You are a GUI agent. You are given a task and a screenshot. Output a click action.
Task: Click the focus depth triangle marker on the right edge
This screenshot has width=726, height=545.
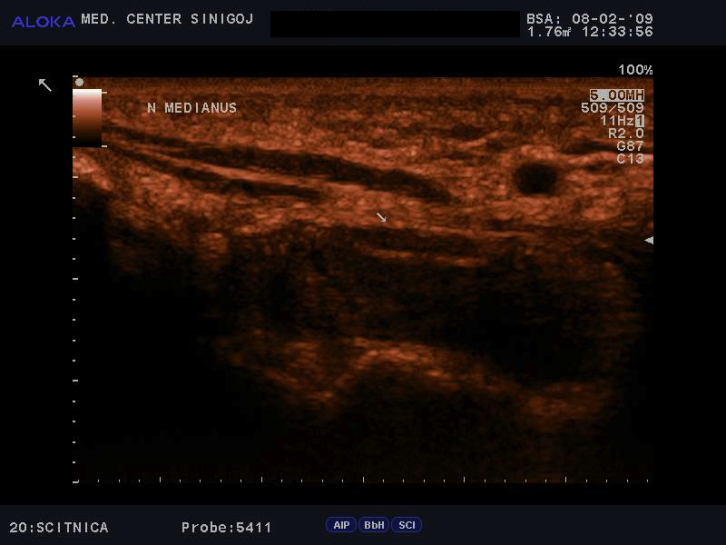click(649, 240)
